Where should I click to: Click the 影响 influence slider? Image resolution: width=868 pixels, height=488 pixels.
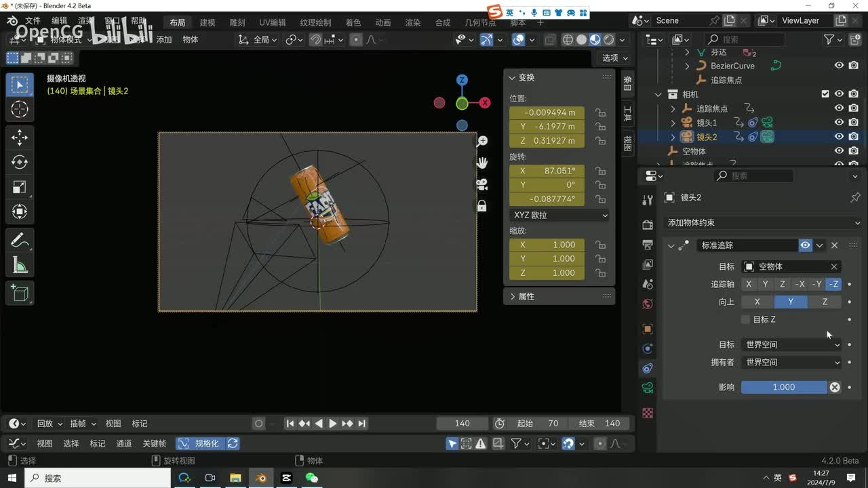coord(783,387)
